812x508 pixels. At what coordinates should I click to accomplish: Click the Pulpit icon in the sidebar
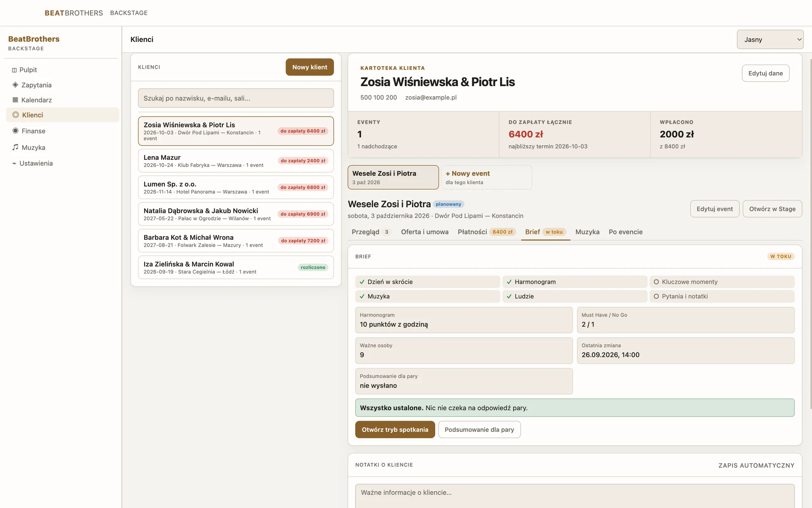click(x=14, y=70)
